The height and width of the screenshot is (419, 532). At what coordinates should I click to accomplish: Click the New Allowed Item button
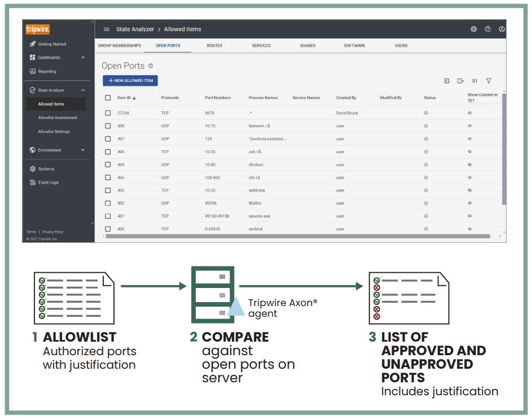click(x=130, y=81)
